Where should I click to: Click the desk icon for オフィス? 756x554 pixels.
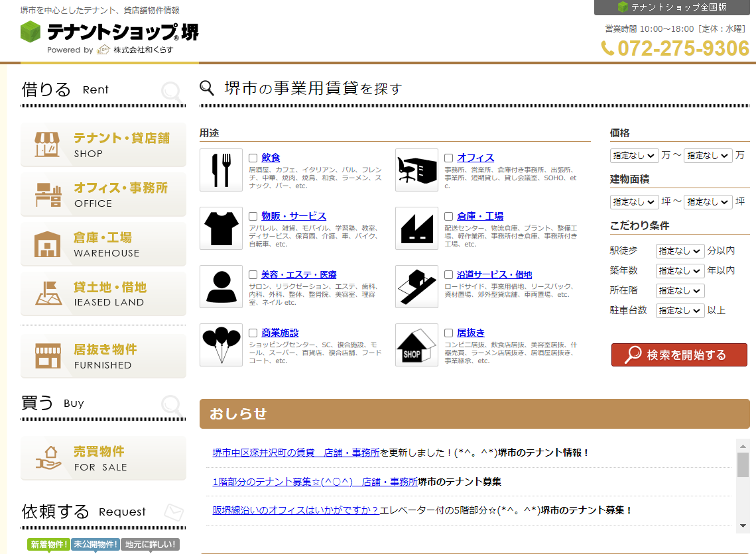coord(416,170)
